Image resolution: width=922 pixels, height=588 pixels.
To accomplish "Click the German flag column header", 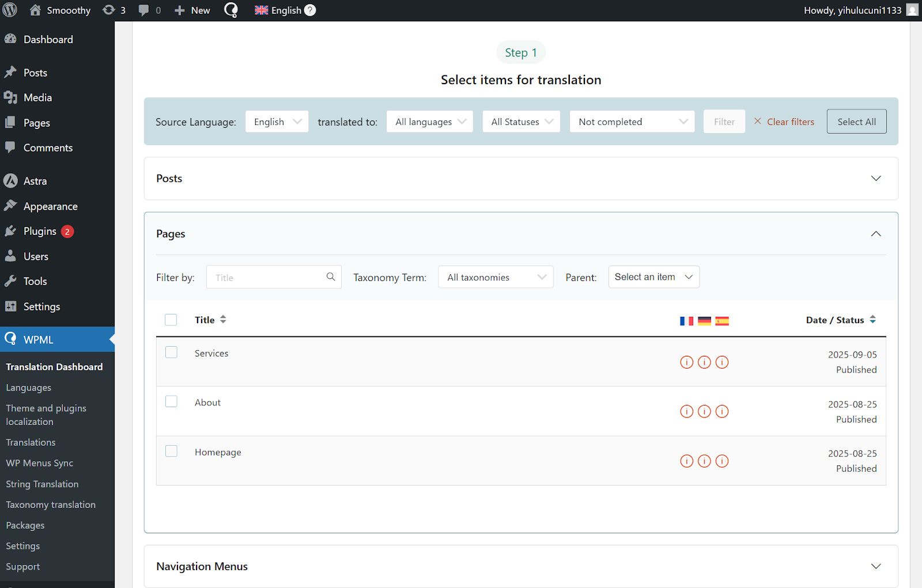I will click(x=704, y=321).
